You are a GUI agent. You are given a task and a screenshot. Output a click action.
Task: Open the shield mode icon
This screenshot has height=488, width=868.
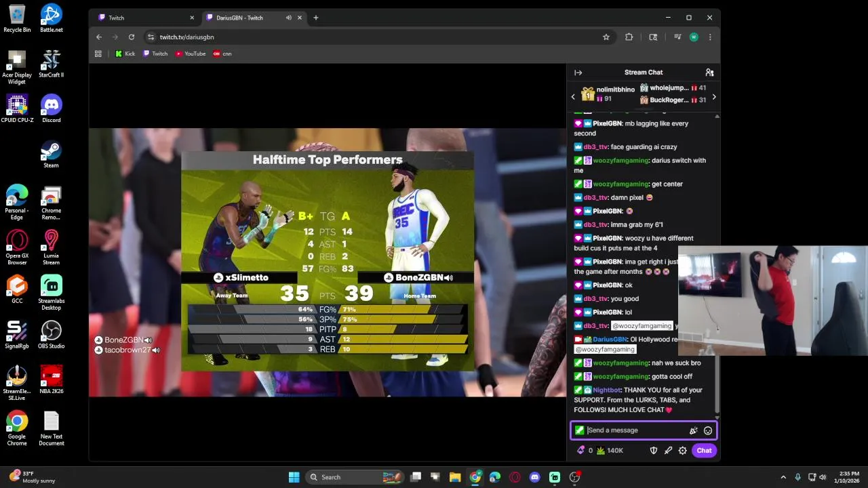tap(654, 450)
